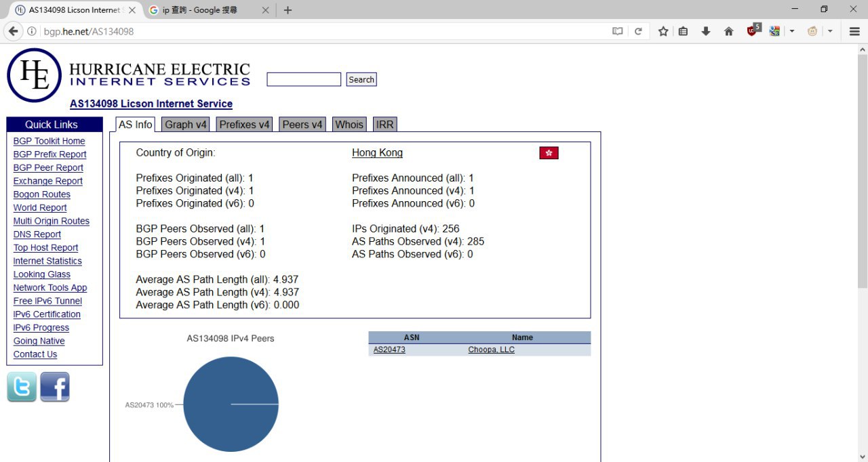The height and width of the screenshot is (462, 868).
Task: Click the uBlock Origin extension icon
Action: 753,30
